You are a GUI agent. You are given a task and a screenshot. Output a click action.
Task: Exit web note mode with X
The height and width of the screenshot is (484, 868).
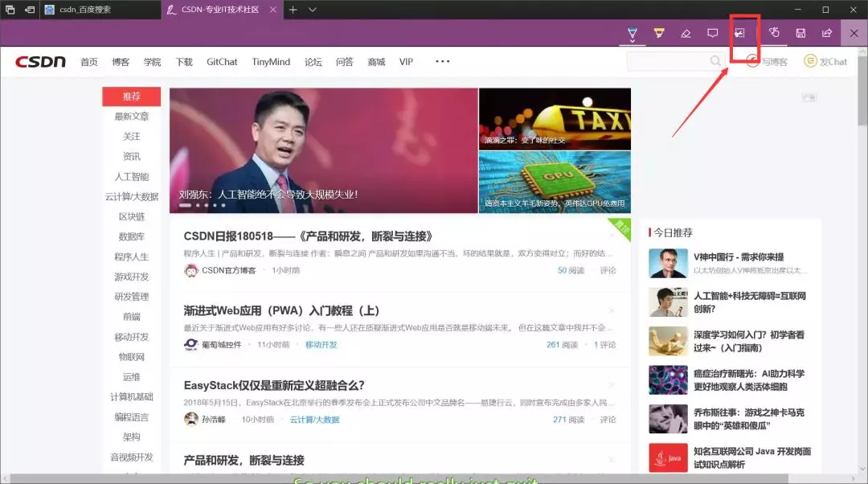point(854,33)
